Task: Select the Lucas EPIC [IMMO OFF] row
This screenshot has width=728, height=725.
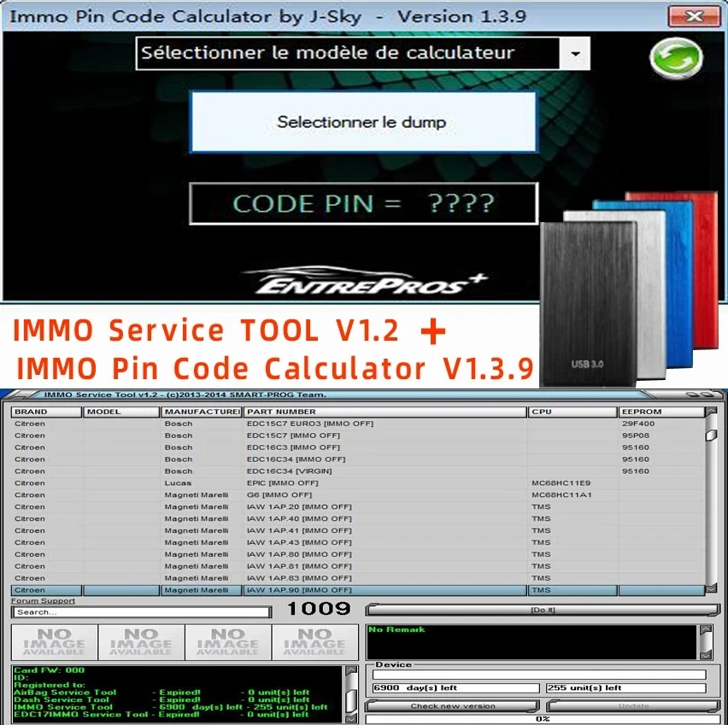Action: [357, 483]
